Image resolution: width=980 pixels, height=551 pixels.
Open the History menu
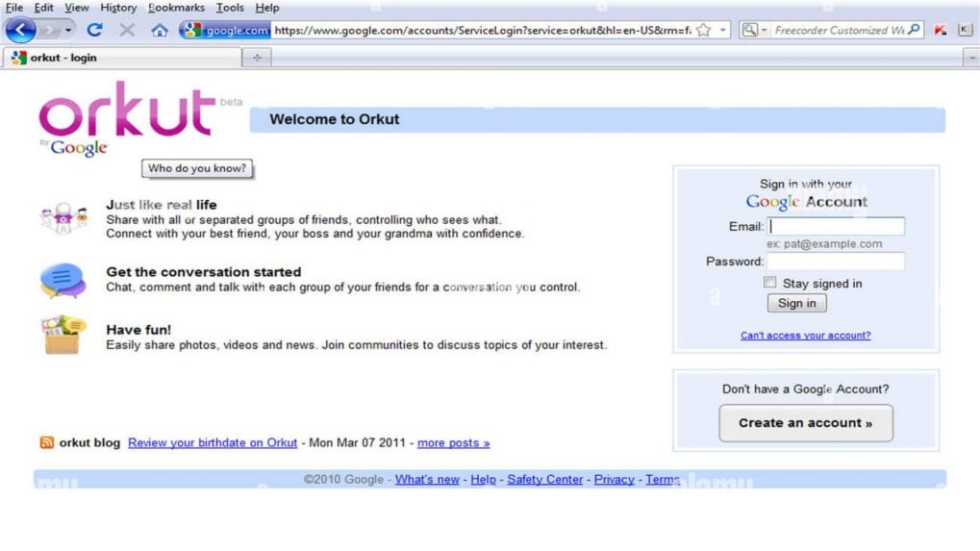point(118,8)
